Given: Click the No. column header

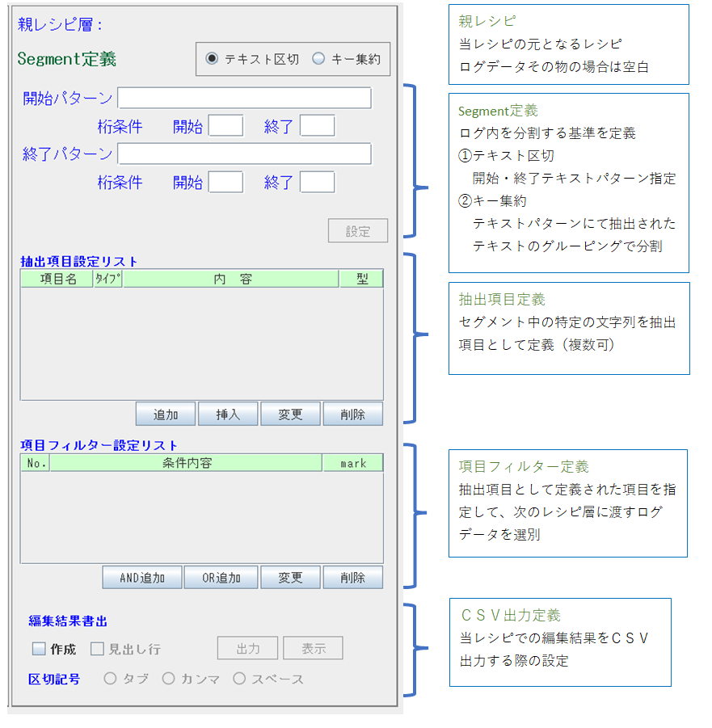Looking at the screenshot, I should click(x=36, y=463).
